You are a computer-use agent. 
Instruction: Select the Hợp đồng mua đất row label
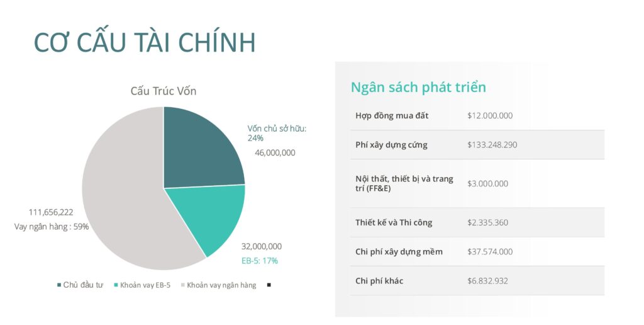(392, 116)
